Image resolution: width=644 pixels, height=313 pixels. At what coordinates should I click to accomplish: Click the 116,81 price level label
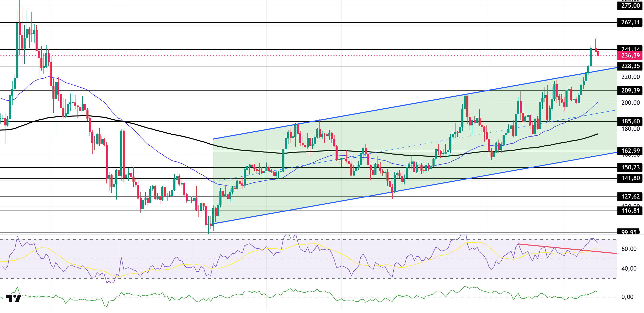pos(630,211)
